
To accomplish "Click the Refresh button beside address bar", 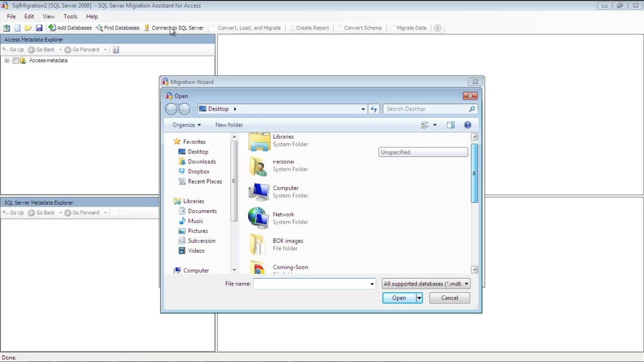I will tap(374, 109).
